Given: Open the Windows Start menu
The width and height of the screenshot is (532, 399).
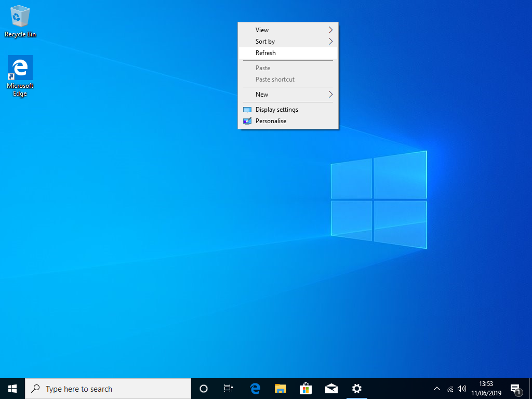Looking at the screenshot, I should (x=12, y=389).
